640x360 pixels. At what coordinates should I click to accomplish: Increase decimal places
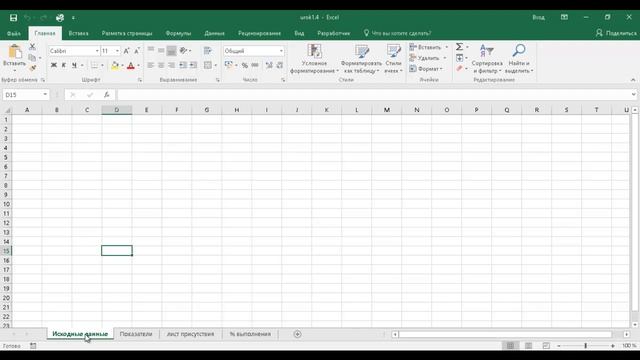pos(269,65)
